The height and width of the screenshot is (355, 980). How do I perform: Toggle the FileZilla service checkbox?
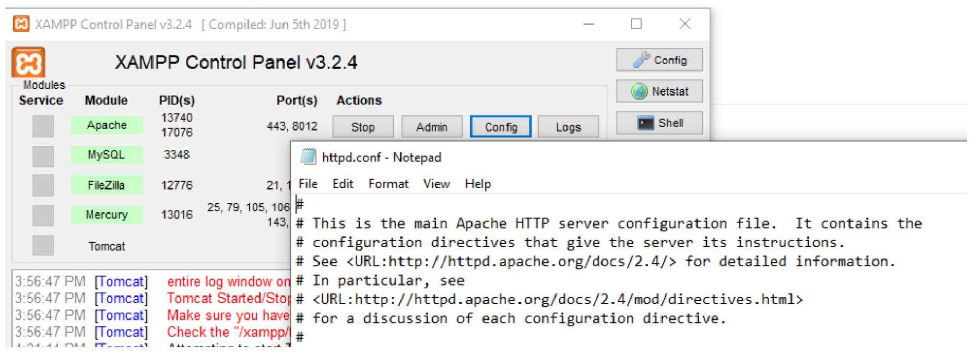[x=43, y=185]
